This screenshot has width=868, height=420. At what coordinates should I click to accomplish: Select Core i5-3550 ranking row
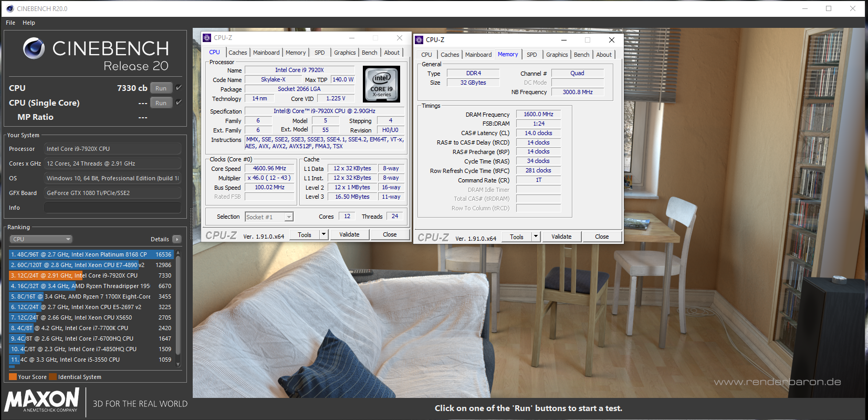[91, 360]
